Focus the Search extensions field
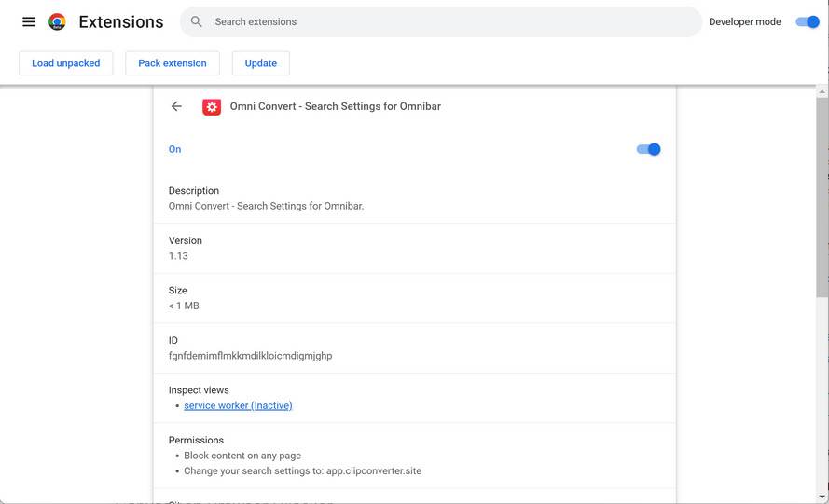The image size is (829, 504). (x=448, y=21)
